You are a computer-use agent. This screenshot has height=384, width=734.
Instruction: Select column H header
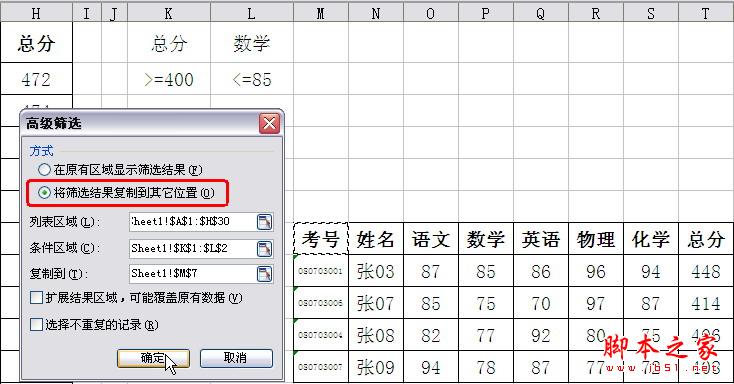(36, 14)
